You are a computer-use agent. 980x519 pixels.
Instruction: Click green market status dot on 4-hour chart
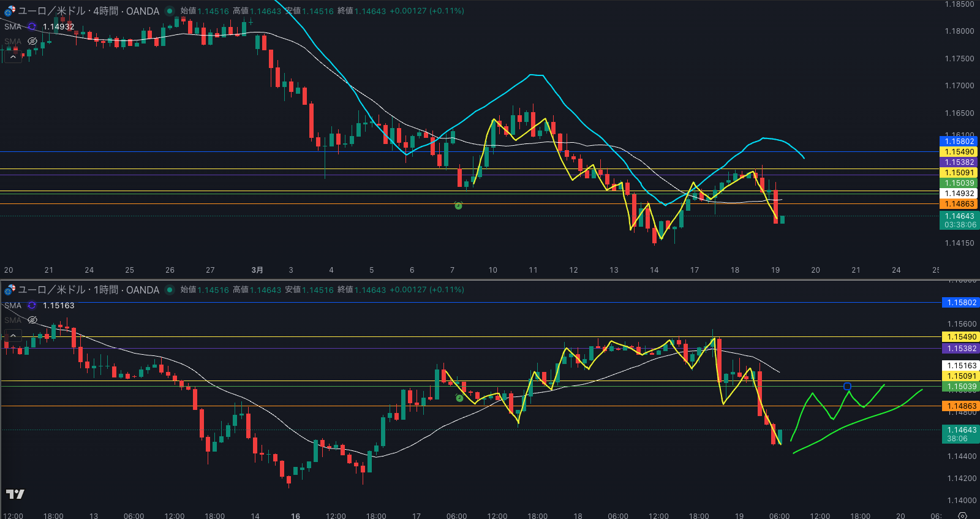[170, 11]
